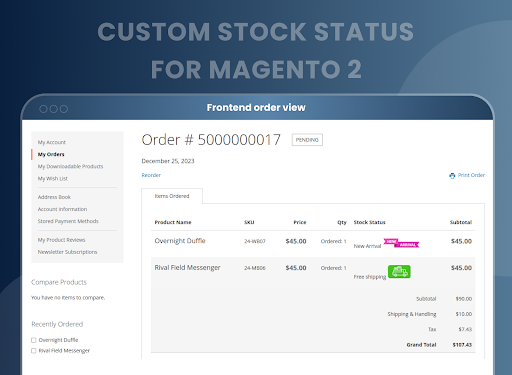Image resolution: width=512 pixels, height=375 pixels.
Task: Click the SKU 24-MB06 cell
Action: pos(255,268)
